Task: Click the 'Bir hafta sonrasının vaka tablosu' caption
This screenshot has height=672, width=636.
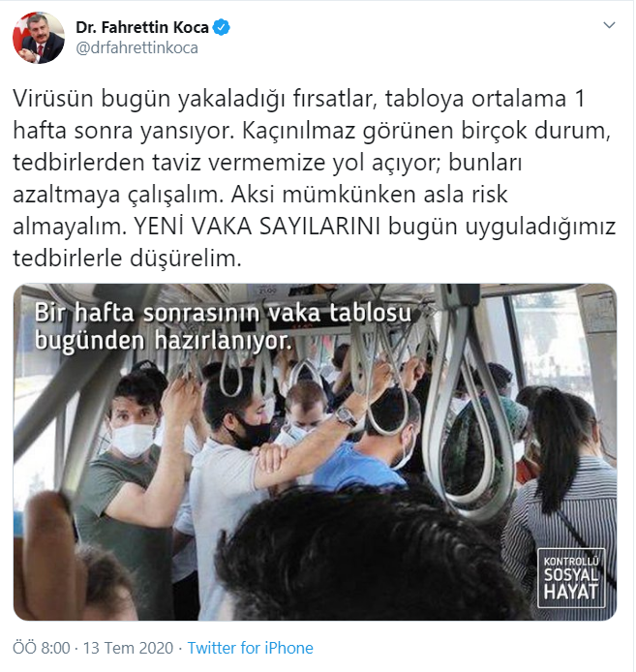Action: [x=223, y=313]
